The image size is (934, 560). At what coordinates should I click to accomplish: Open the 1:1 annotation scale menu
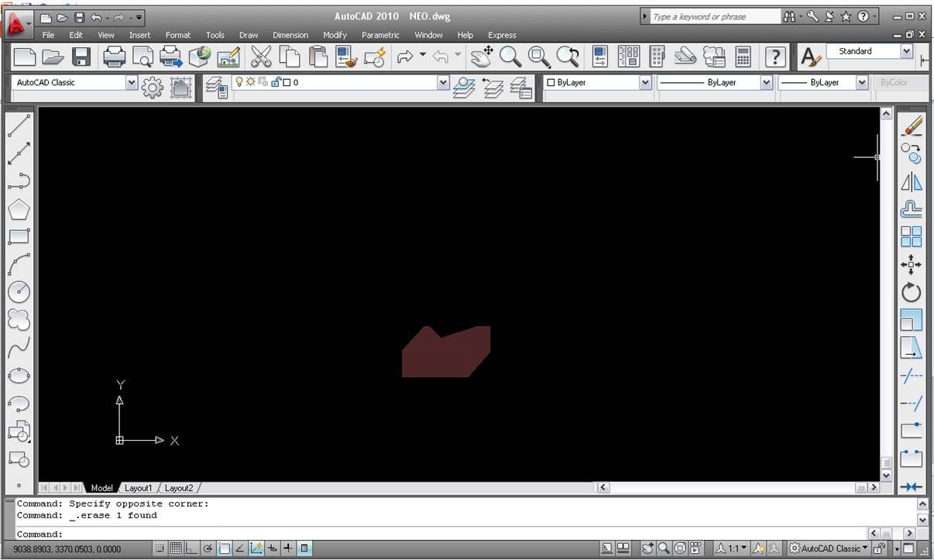tap(731, 548)
